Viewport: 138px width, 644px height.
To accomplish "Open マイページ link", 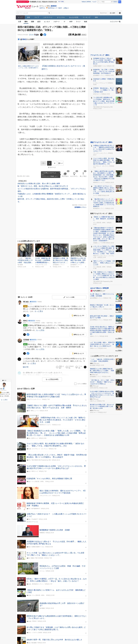I will pyautogui.click(x=103, y=13).
